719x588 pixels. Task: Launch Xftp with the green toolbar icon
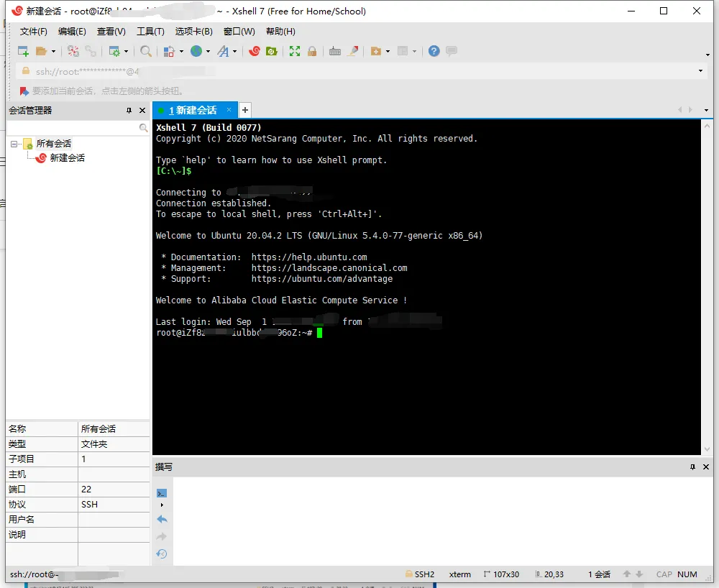[x=272, y=51]
